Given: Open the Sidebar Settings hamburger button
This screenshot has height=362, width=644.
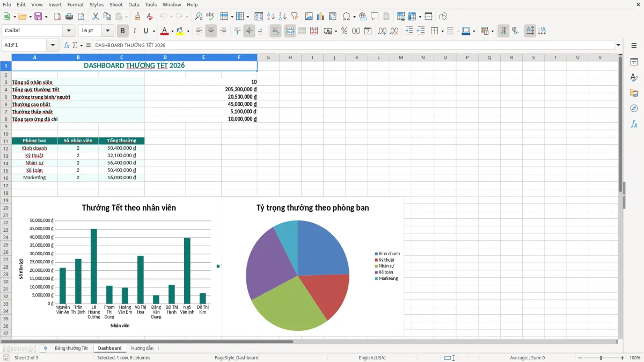Looking at the screenshot, I should (x=634, y=46).
